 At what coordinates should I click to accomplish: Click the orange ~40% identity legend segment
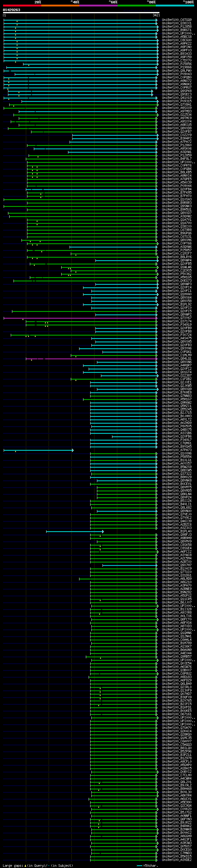click(60, 6)
